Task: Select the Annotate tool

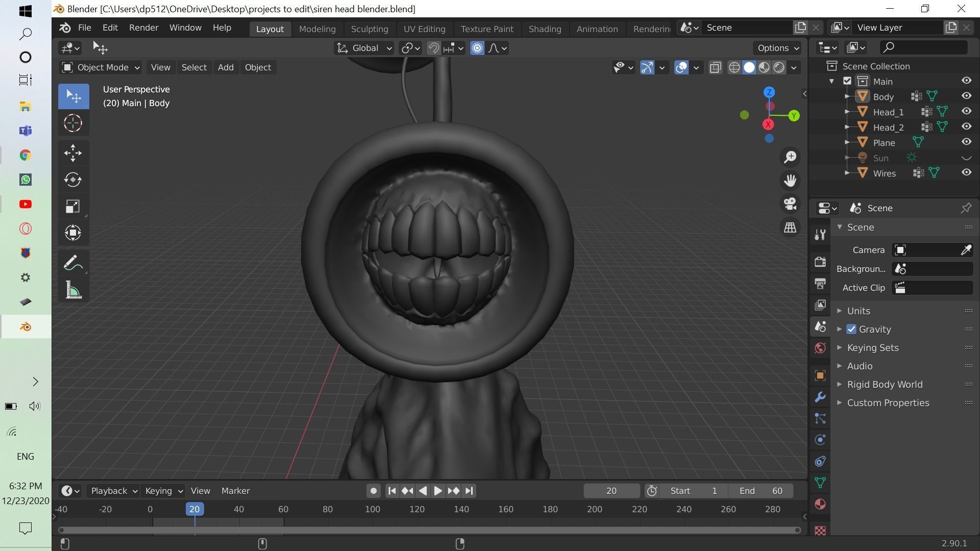Action: point(73,263)
